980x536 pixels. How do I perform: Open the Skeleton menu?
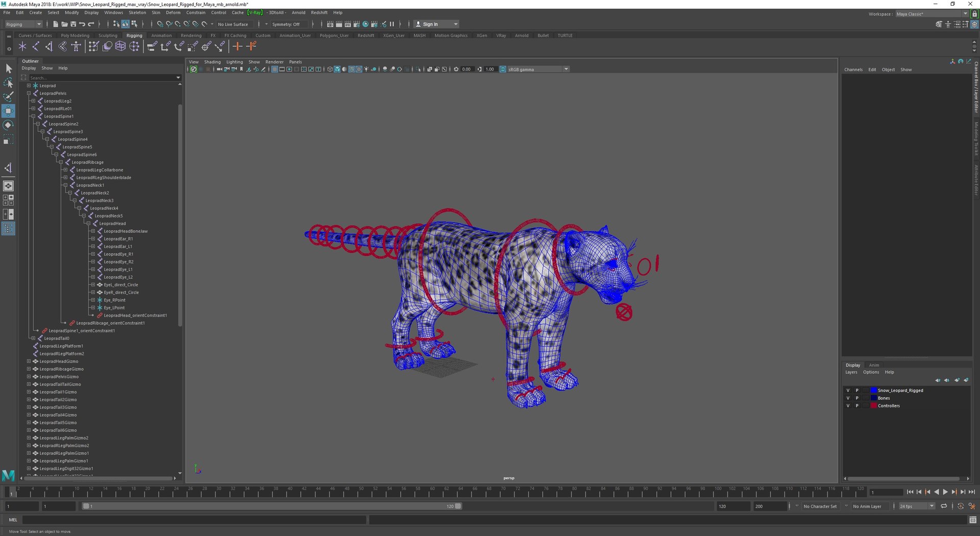(x=137, y=13)
